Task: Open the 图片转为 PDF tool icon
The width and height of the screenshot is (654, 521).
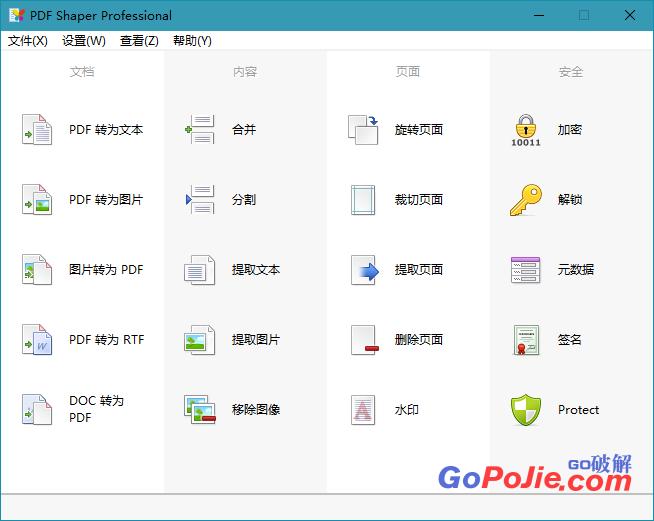Action: click(37, 270)
